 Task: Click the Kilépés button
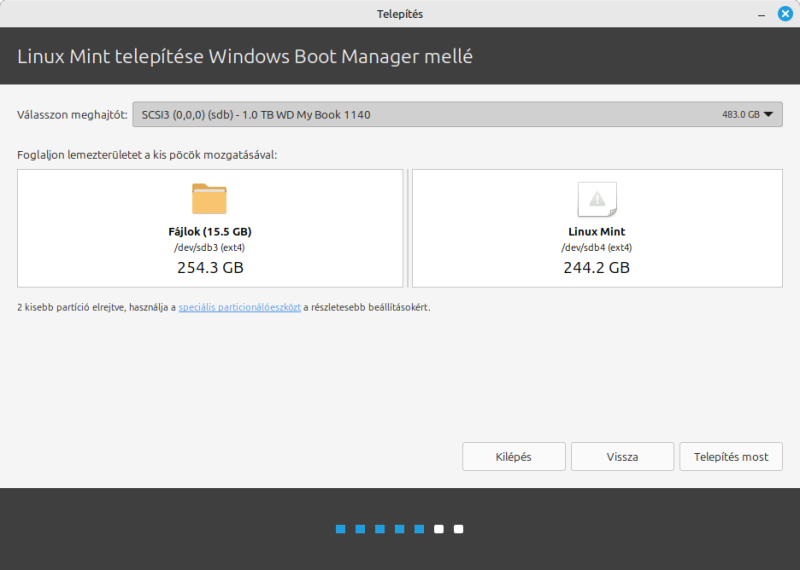514,457
